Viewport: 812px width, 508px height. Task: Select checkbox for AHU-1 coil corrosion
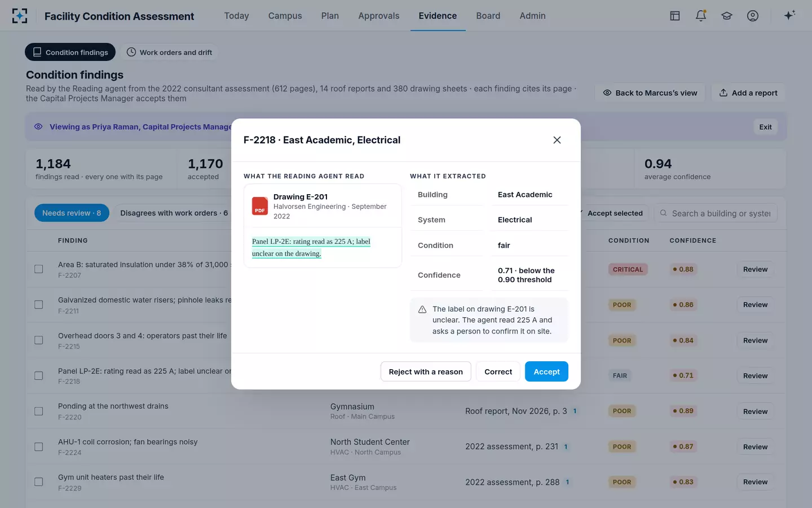pos(39,446)
